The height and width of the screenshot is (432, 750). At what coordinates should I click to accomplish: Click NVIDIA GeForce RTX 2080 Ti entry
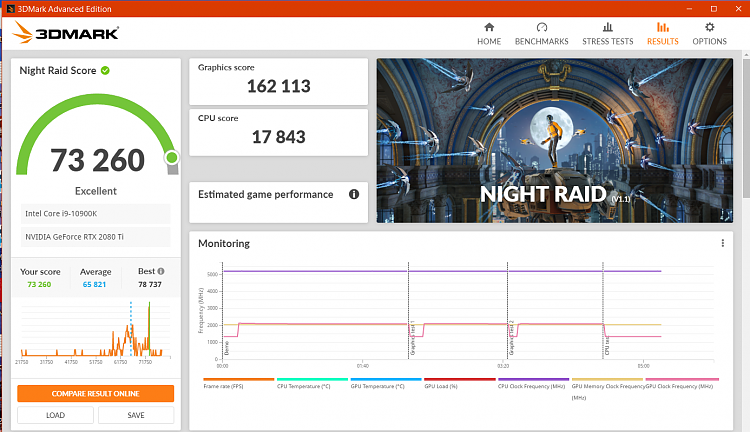click(x=95, y=237)
